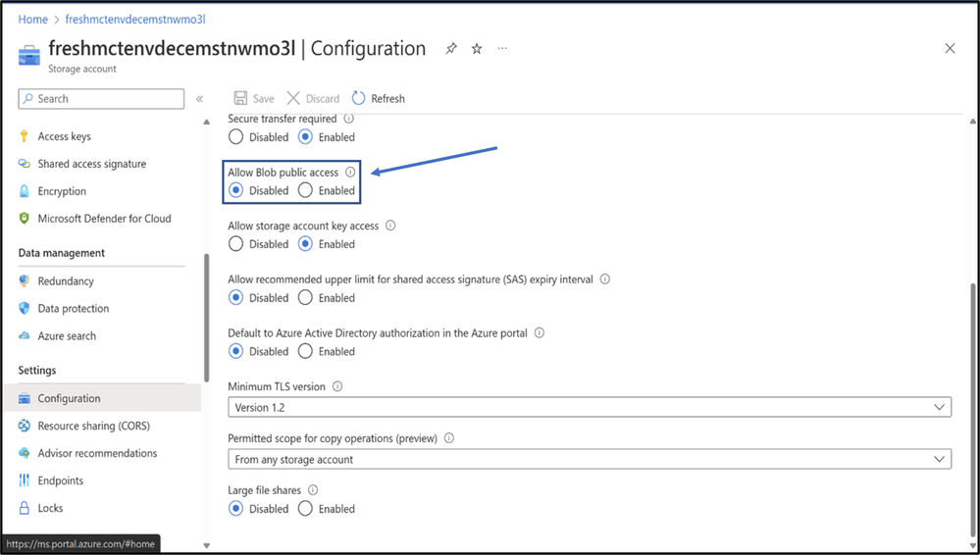Screen dimensions: 980x555
Task: Disable Allow storage account key access
Action: point(235,244)
